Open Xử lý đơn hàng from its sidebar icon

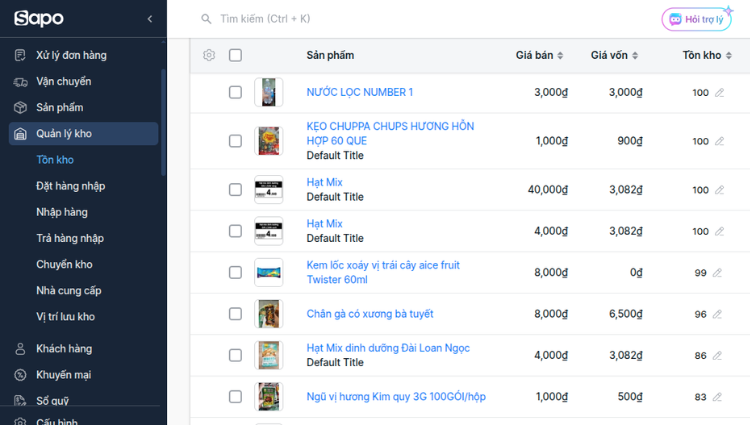pos(20,55)
